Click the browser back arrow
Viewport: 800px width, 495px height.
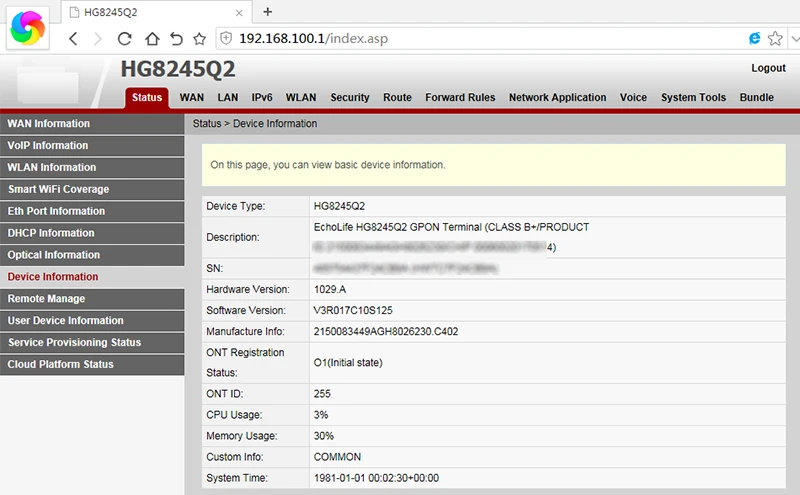73,39
